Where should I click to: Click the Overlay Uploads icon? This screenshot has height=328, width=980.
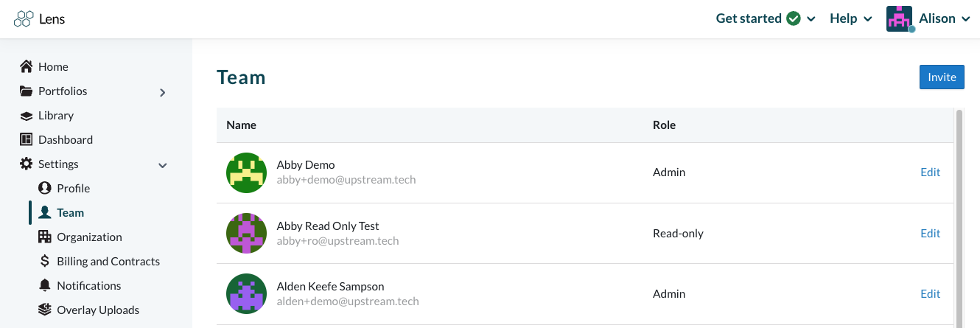[44, 310]
